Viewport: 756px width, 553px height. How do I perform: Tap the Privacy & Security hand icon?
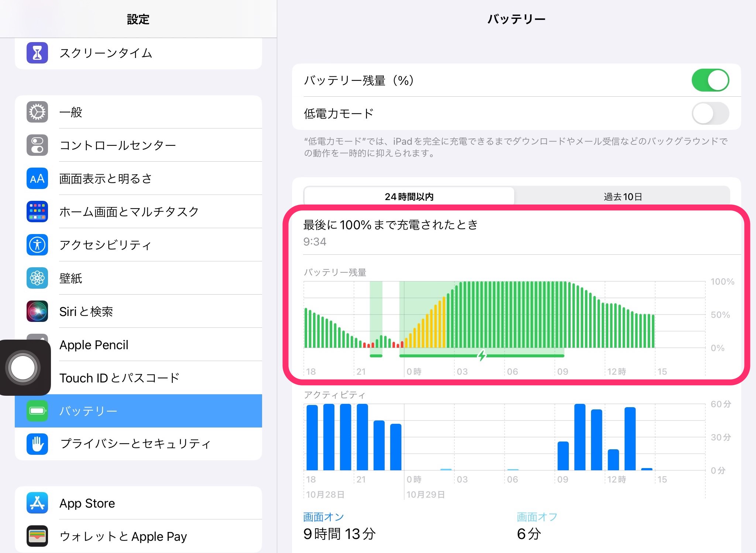(x=37, y=444)
